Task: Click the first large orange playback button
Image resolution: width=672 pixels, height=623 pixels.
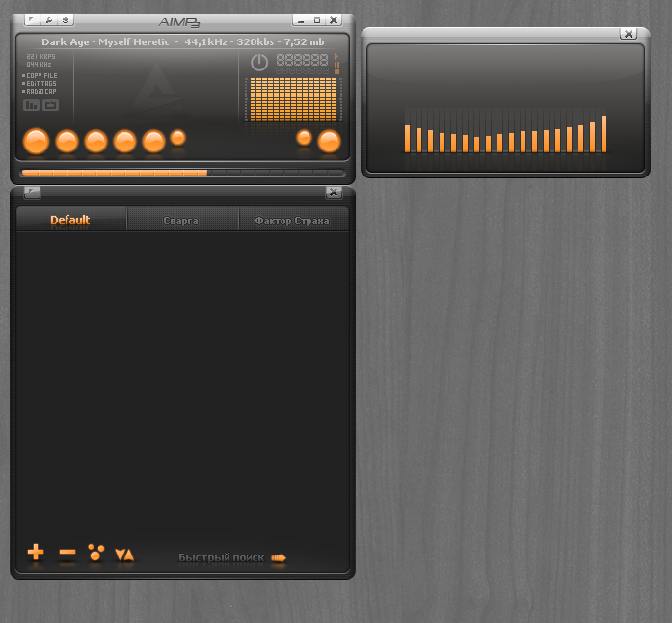Action: point(36,142)
